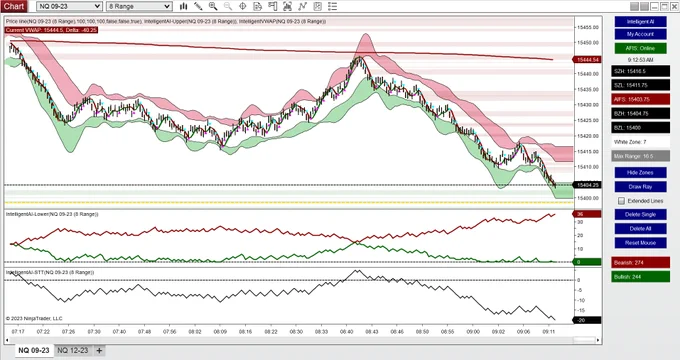Click the IntelligentAI-STT panel label
The height and width of the screenshot is (360, 680).
tap(50, 272)
